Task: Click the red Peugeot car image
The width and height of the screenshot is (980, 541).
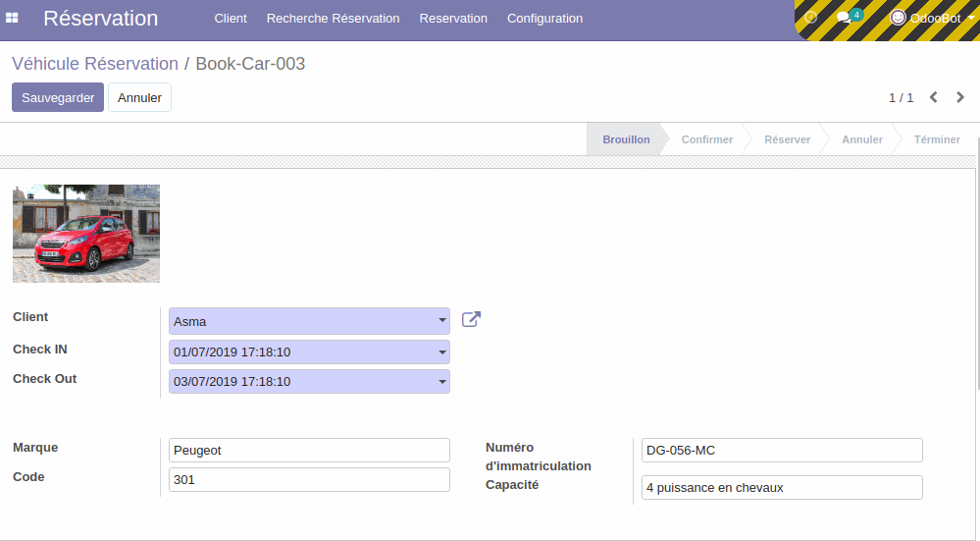Action: tap(86, 234)
